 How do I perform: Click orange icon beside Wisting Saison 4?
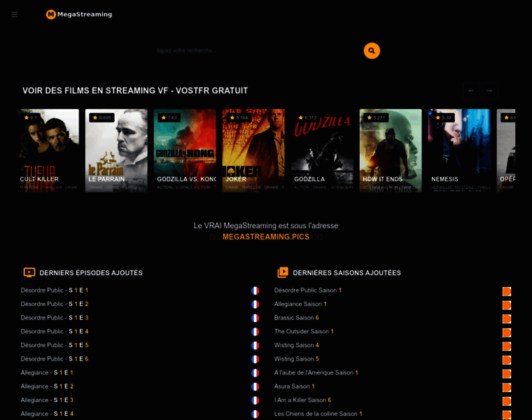(507, 346)
